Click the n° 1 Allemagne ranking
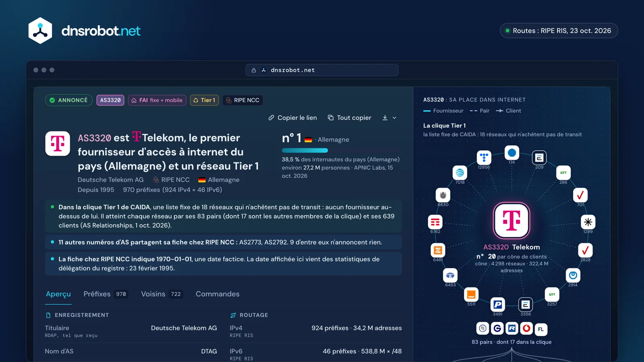This screenshot has height=362, width=644. (316, 138)
